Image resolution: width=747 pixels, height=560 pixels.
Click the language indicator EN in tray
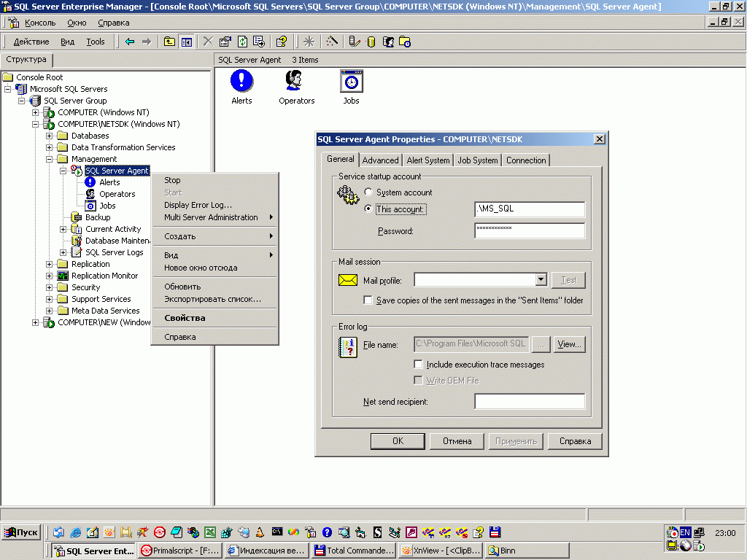click(685, 532)
